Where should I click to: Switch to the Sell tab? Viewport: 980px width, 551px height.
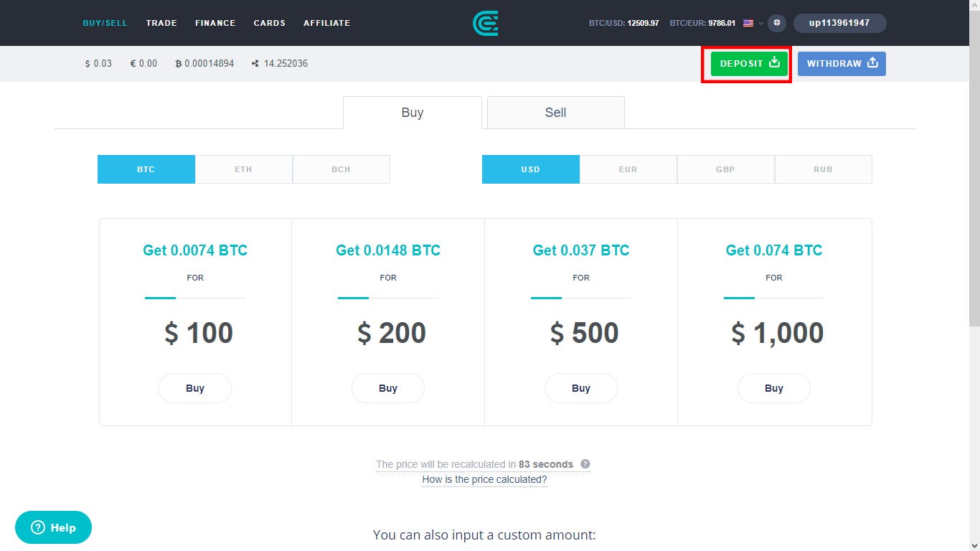pyautogui.click(x=555, y=113)
